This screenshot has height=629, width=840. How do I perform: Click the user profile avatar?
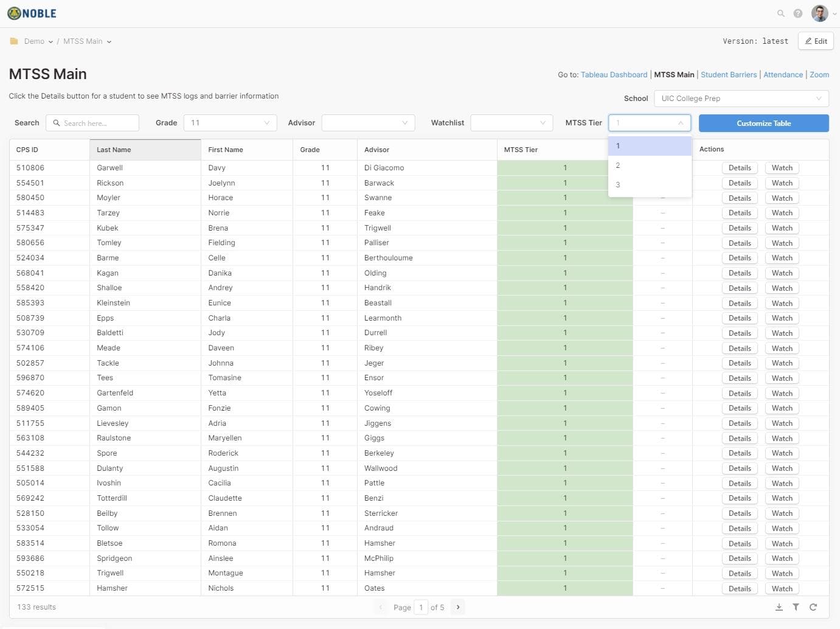click(819, 13)
